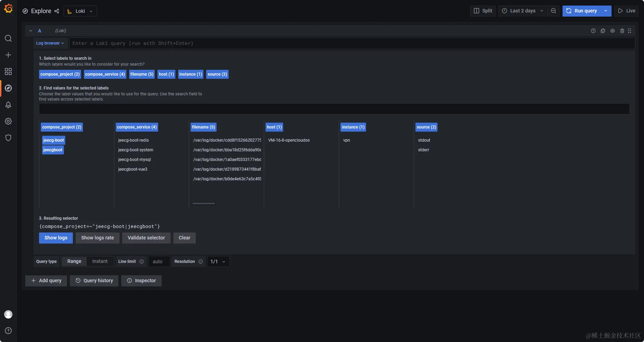Show query A help icon
The width and height of the screenshot is (644, 342).
point(593,31)
